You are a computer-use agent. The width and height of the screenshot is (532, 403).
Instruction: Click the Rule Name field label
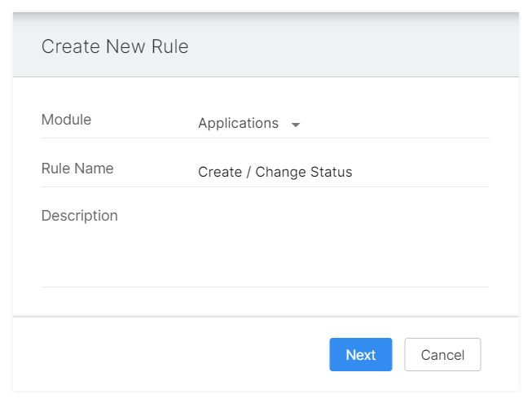(x=77, y=169)
